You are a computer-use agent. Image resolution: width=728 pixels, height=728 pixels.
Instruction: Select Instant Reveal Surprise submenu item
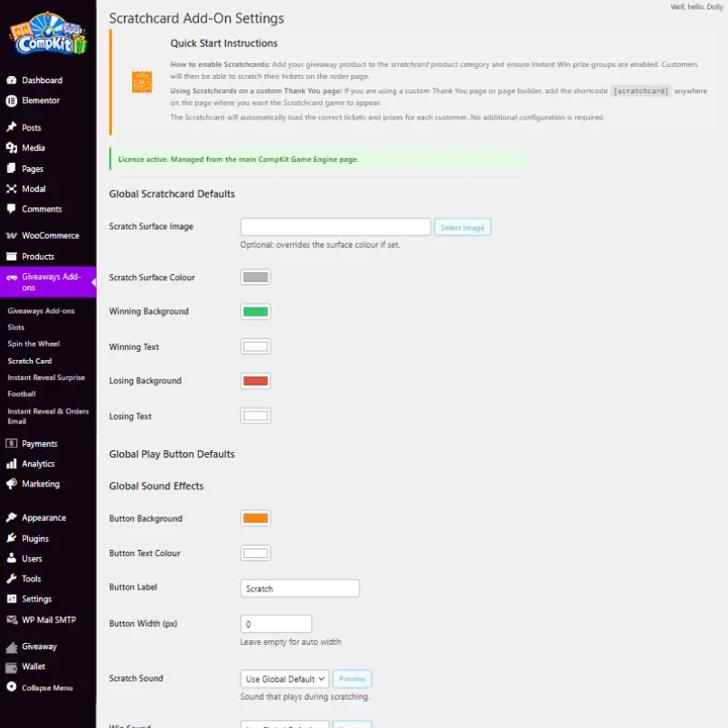point(46,377)
